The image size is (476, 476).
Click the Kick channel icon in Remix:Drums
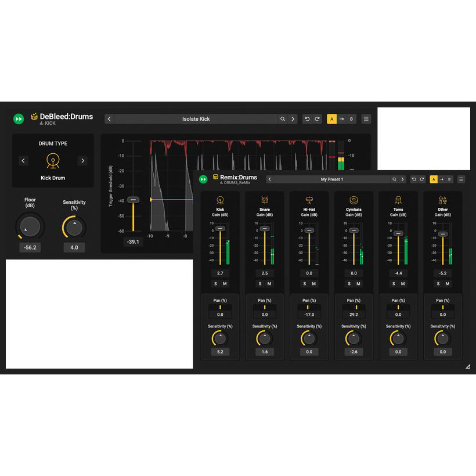point(220,200)
